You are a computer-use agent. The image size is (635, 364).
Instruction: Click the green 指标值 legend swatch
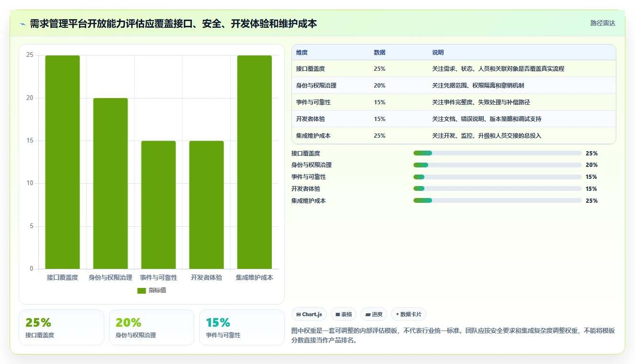pyautogui.click(x=141, y=291)
